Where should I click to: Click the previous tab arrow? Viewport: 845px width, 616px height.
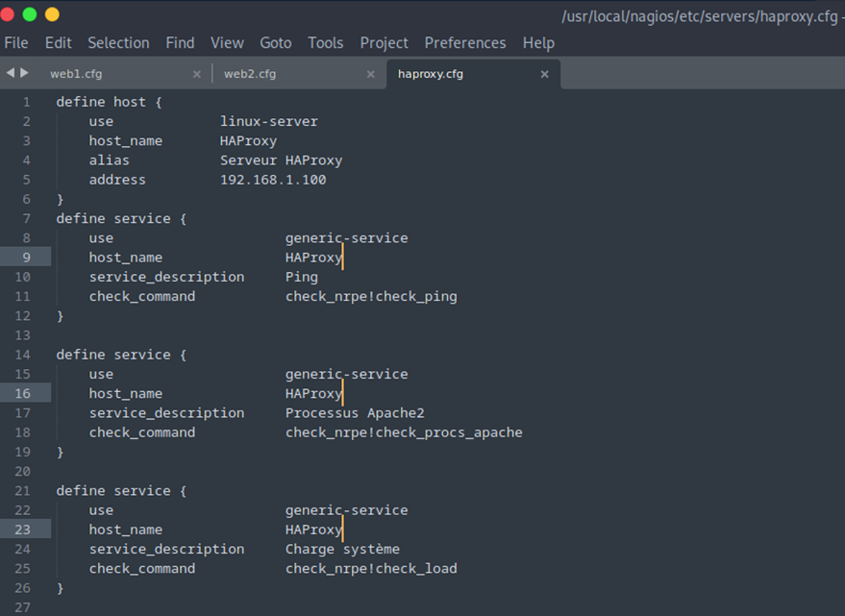pyautogui.click(x=10, y=73)
